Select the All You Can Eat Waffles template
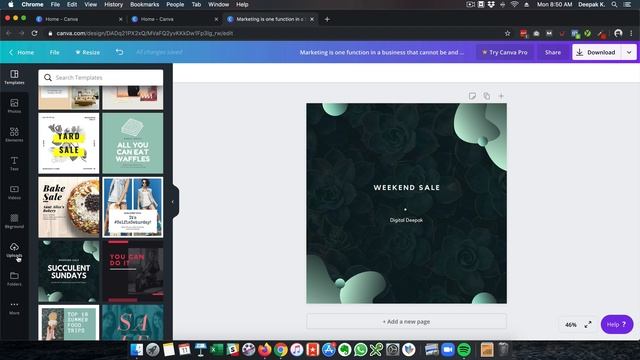Viewport: 640px width, 360px height. pos(133,143)
